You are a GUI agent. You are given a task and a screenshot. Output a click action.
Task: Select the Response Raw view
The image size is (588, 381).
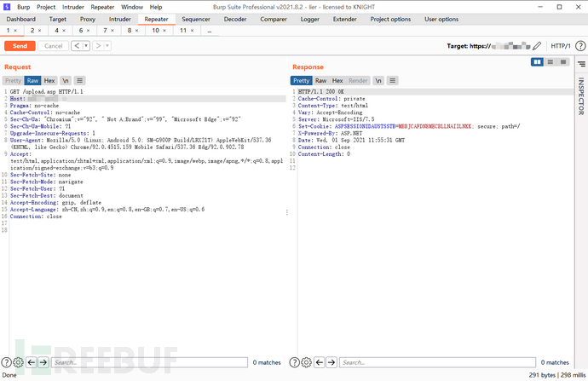[320, 81]
